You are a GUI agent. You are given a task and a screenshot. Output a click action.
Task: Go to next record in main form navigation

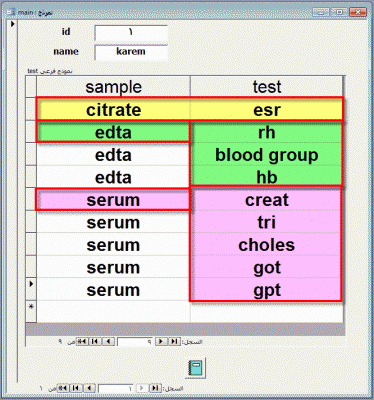coord(89,388)
